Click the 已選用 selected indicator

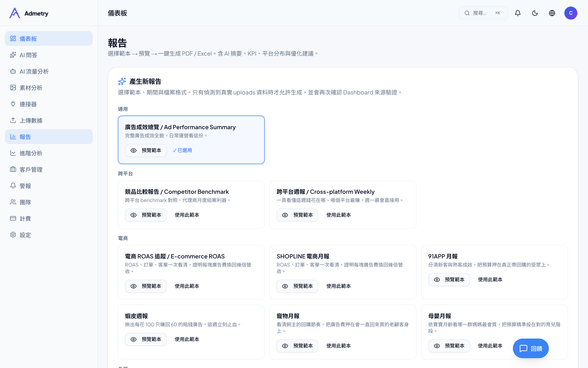pyautogui.click(x=182, y=150)
